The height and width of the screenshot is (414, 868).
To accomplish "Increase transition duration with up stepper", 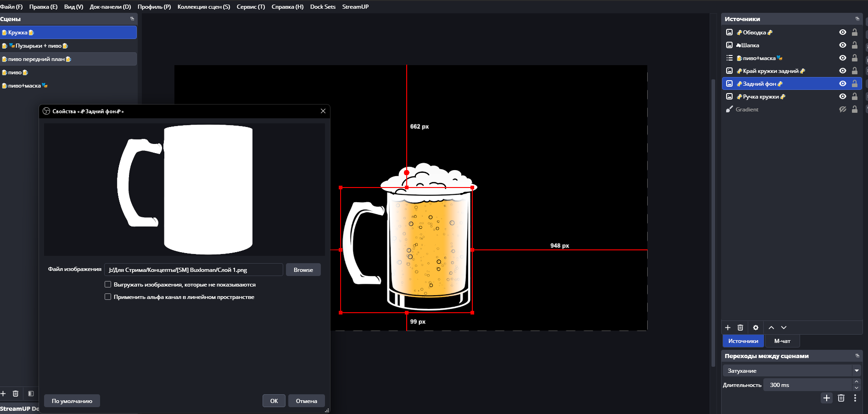I will [x=857, y=382].
